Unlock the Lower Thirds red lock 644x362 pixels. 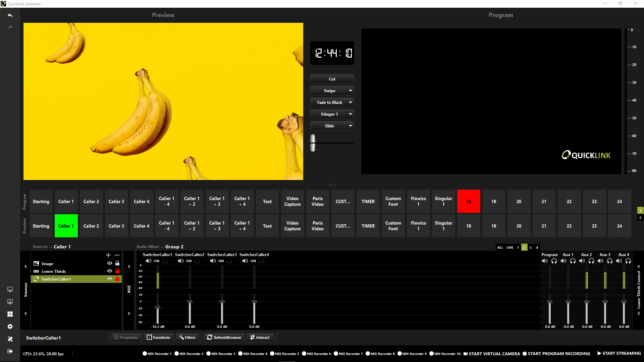click(x=117, y=271)
